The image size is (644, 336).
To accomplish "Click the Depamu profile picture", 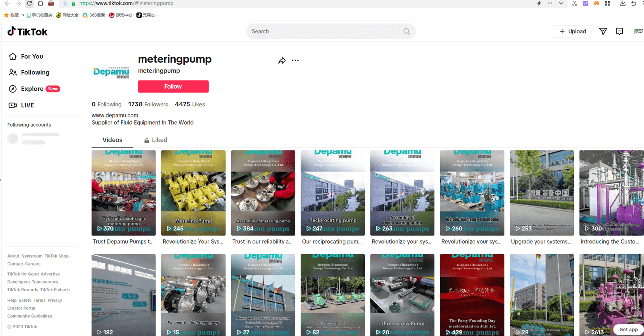I will 111,72.
